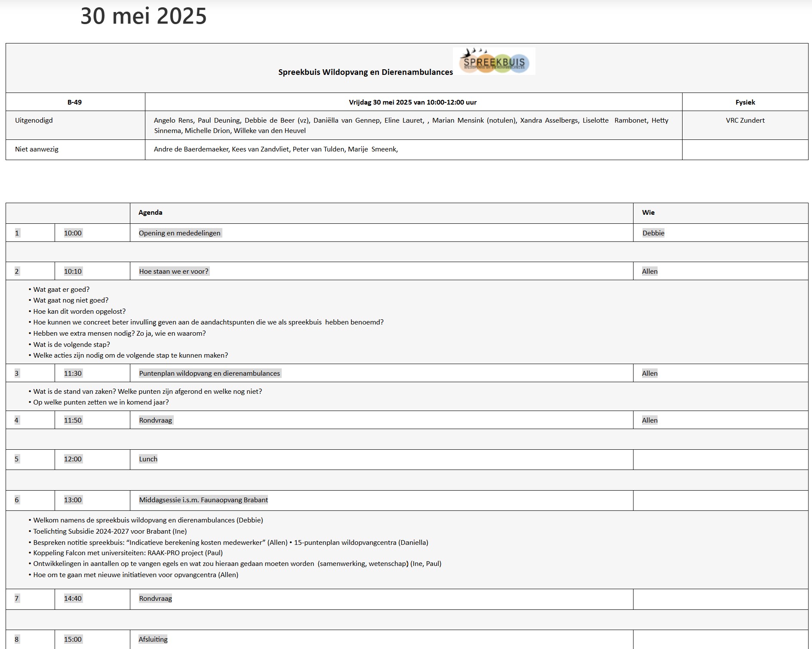Click the 'Wie' column header
The image size is (812, 649).
(648, 213)
